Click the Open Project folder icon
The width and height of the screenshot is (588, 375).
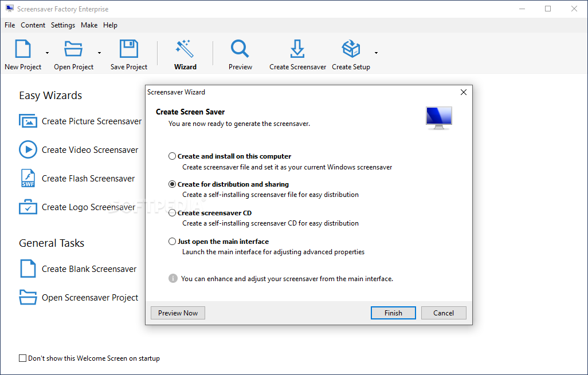[x=73, y=49]
